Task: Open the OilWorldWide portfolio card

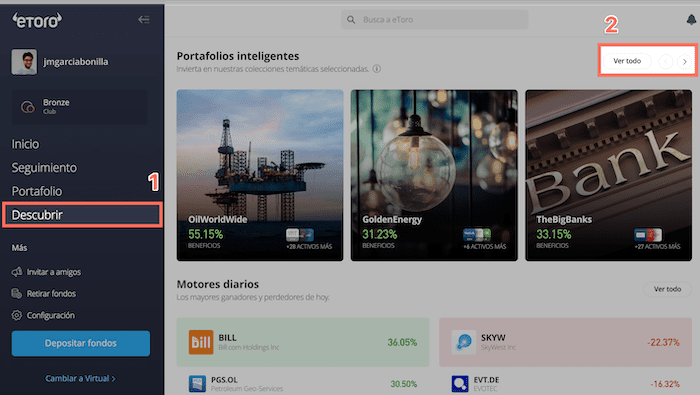Action: (260, 175)
